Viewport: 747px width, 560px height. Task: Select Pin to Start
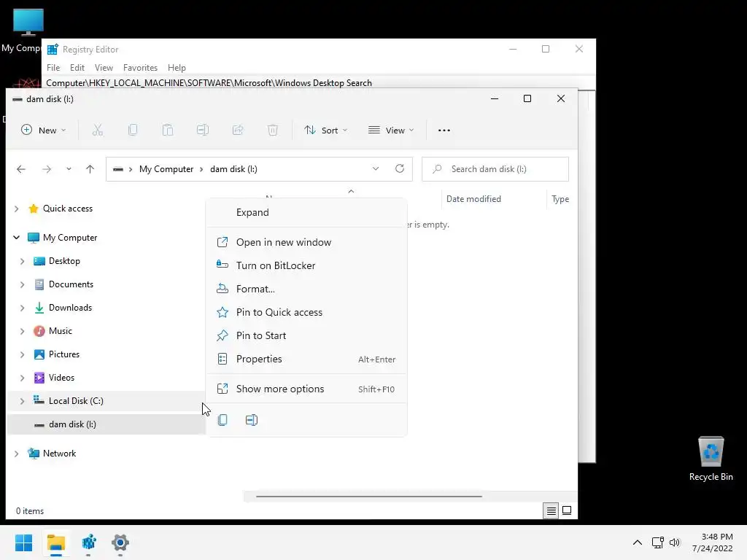pyautogui.click(x=306, y=335)
